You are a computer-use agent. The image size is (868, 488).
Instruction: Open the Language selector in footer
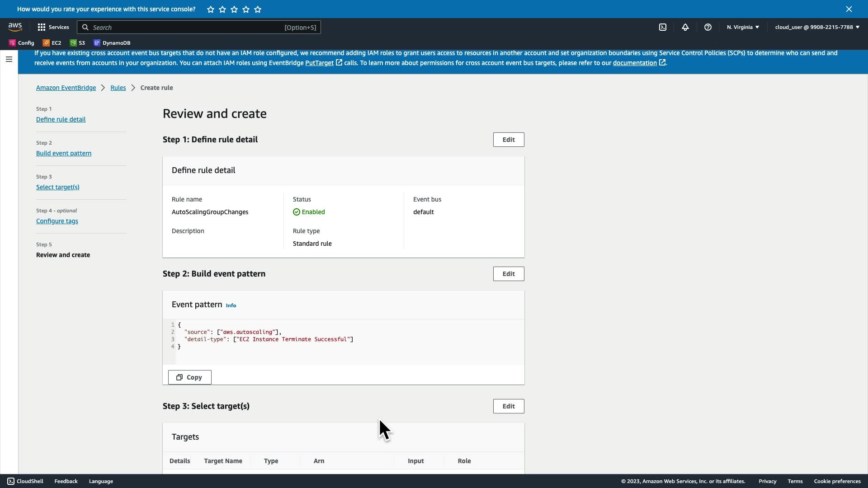(101, 481)
